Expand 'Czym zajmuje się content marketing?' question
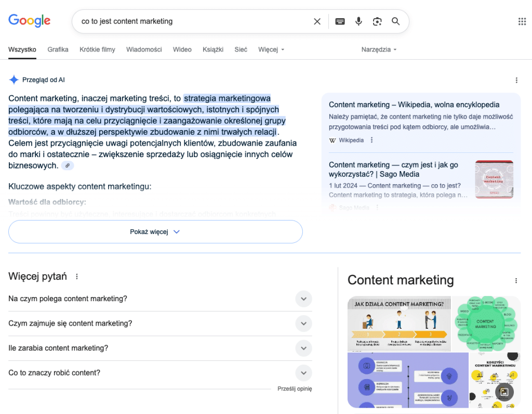Screen dimensions: 532x414 pos(160,324)
